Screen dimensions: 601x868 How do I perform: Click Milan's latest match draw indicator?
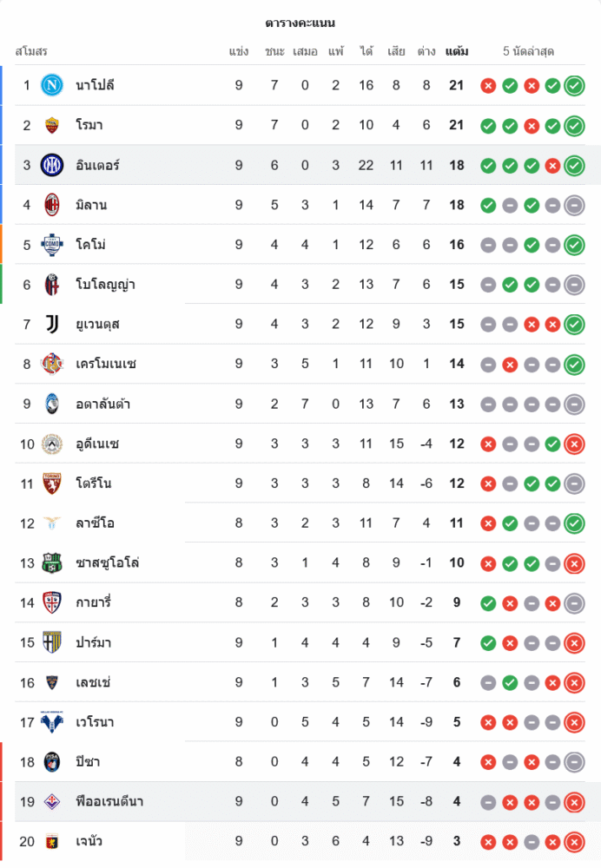coord(574,205)
